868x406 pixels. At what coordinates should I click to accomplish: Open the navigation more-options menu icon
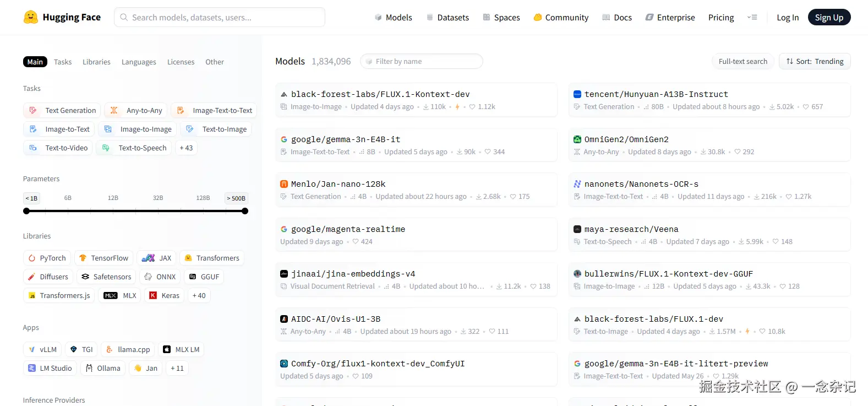tap(752, 18)
